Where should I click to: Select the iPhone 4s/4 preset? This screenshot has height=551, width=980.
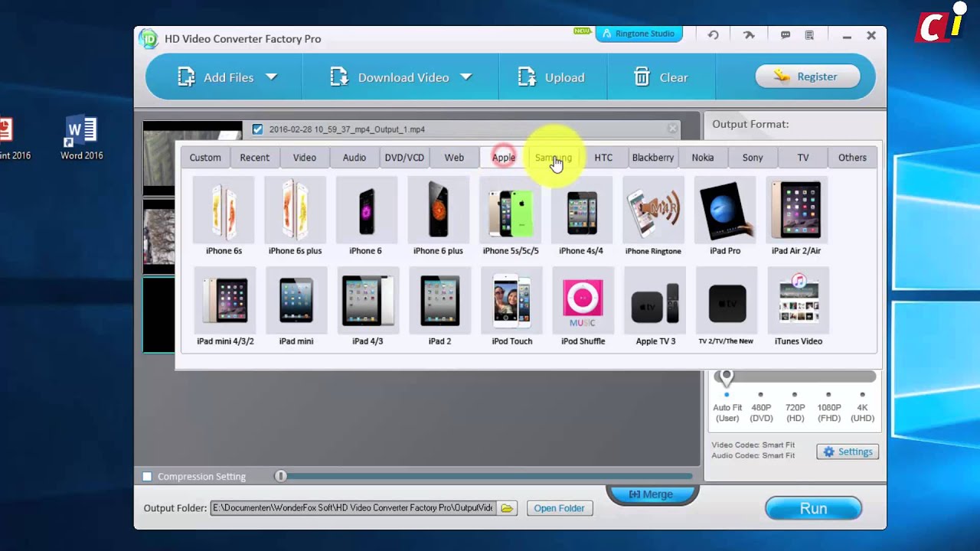(x=581, y=217)
